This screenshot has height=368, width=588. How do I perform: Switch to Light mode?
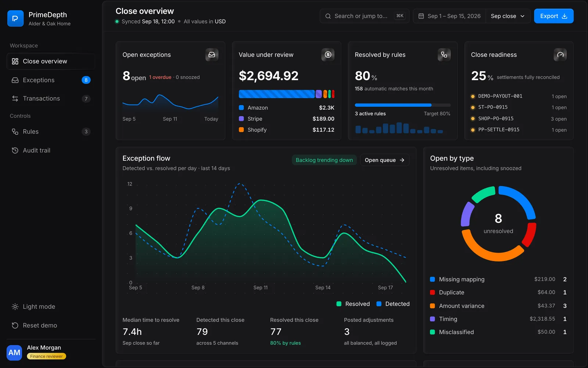pos(51,307)
